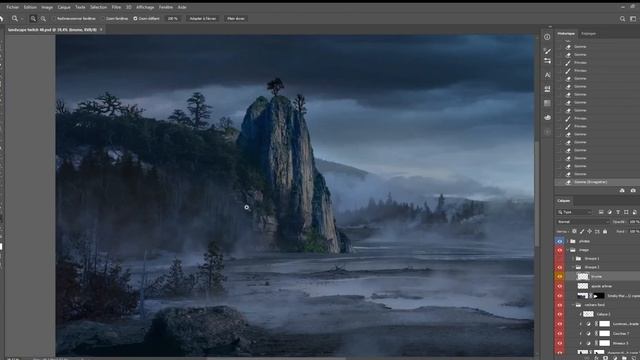Hide the Groupe 2 group eye icon

click(x=560, y=267)
